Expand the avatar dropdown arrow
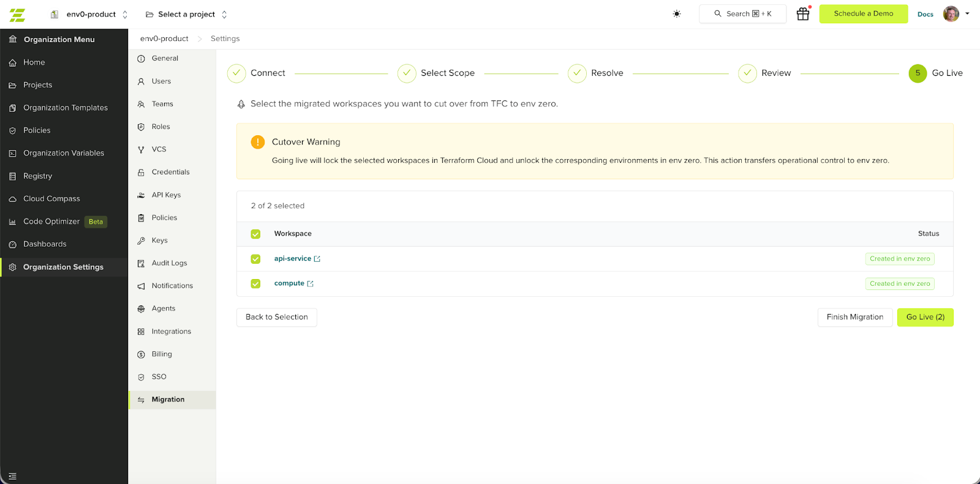 [x=967, y=13]
